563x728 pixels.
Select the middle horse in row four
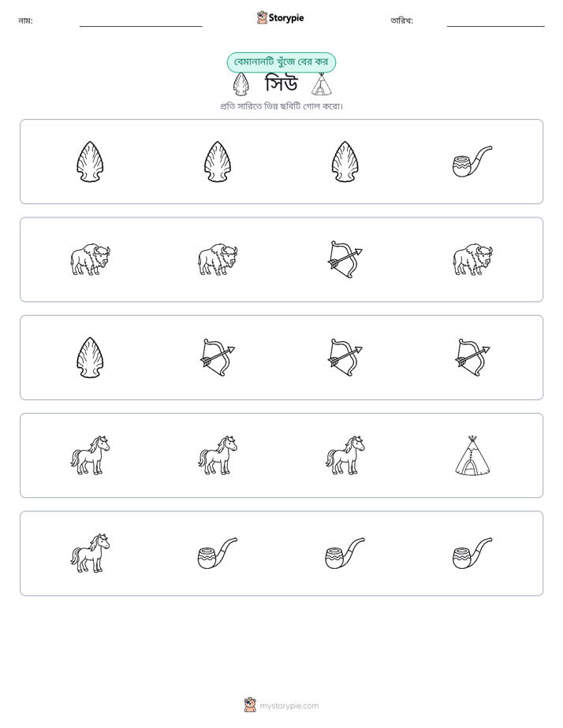218,455
